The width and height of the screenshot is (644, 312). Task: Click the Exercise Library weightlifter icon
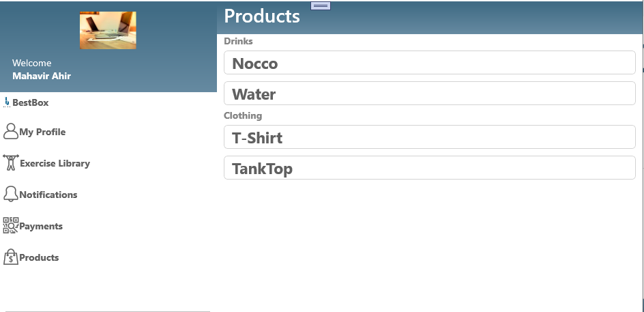pos(10,162)
